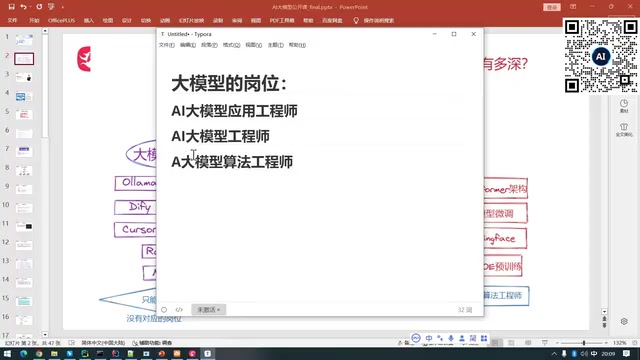Switch to the OfficePLUS ribbon tab

62,20
